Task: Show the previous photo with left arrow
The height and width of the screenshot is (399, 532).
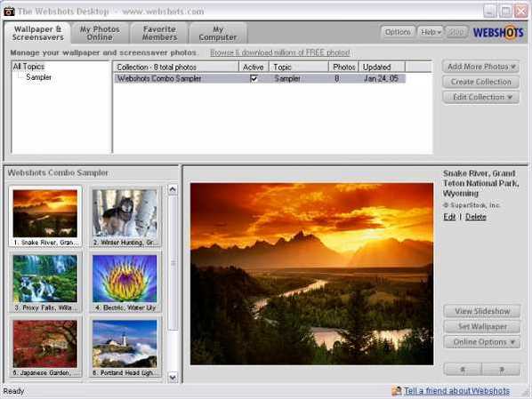Action: point(463,369)
